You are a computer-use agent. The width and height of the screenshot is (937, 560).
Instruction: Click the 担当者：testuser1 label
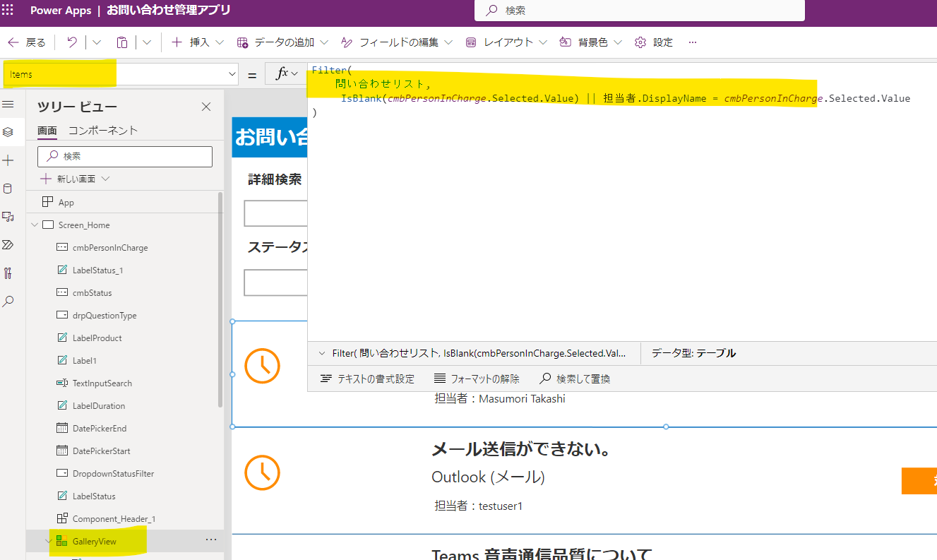click(x=479, y=506)
